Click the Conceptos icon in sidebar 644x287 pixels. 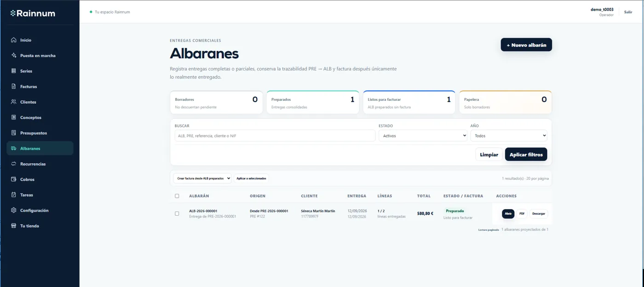[x=14, y=117]
